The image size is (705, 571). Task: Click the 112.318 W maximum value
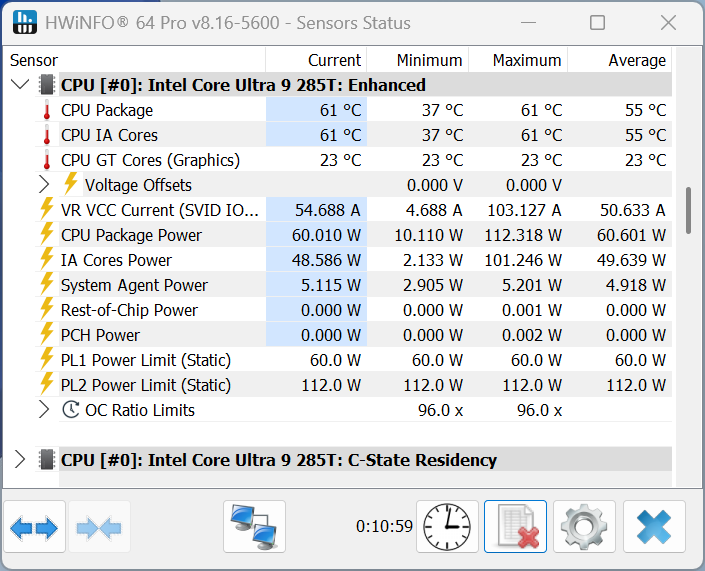pyautogui.click(x=523, y=235)
